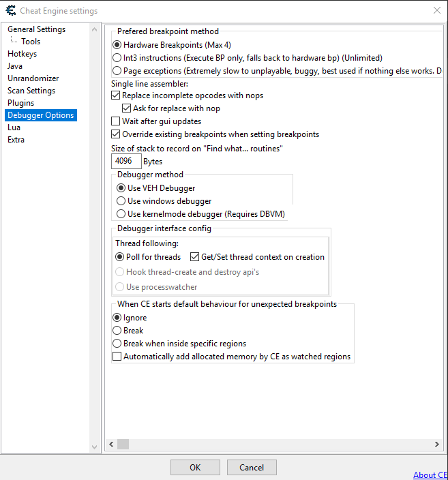
Task: Uncheck Ask for replace with nop
Action: point(126,108)
